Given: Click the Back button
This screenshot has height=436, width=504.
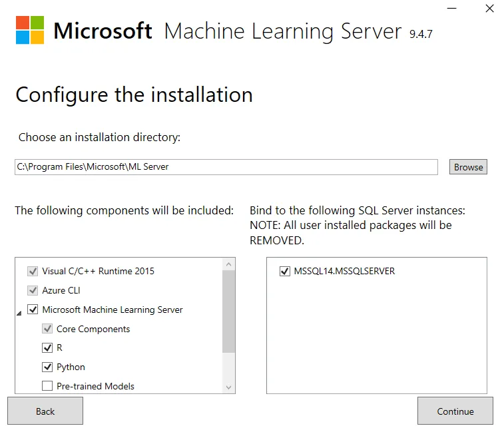Looking at the screenshot, I should (45, 411).
